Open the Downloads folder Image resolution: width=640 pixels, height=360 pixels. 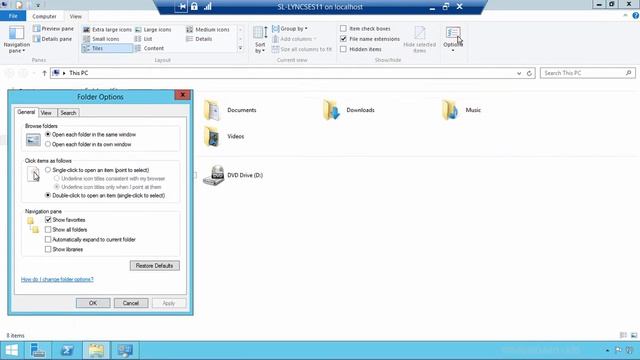point(349,110)
